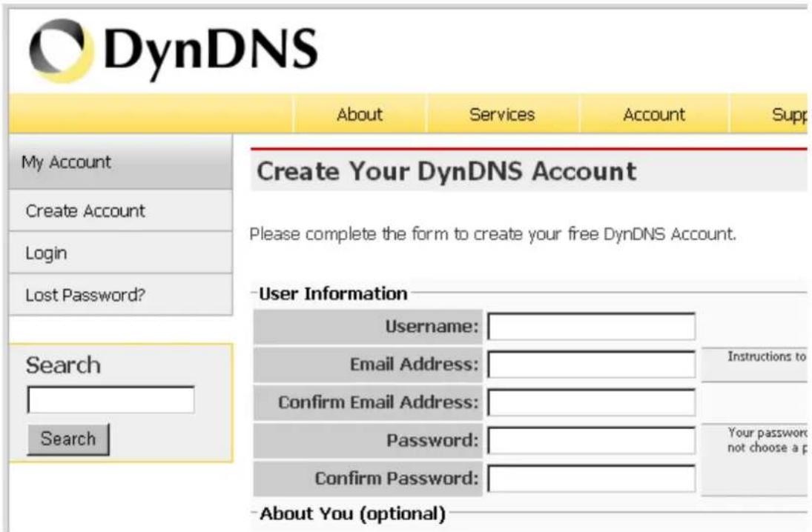Focus the Password input field
Screen dimensions: 812x532
592,440
